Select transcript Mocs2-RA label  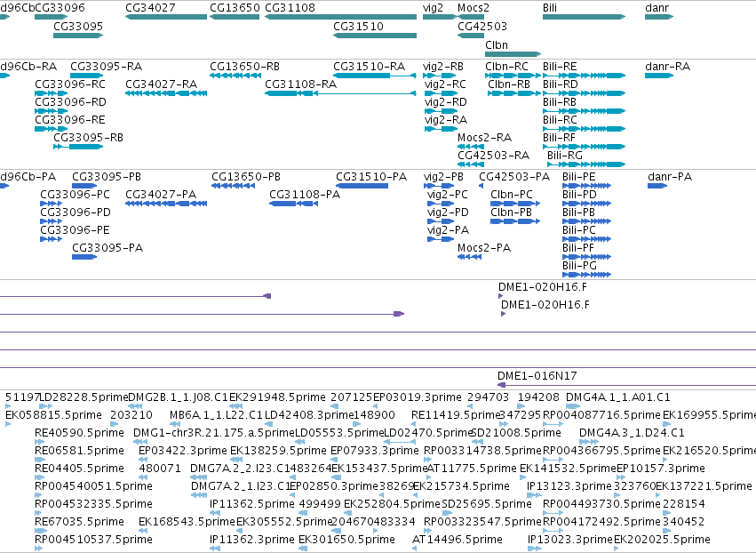(x=484, y=138)
